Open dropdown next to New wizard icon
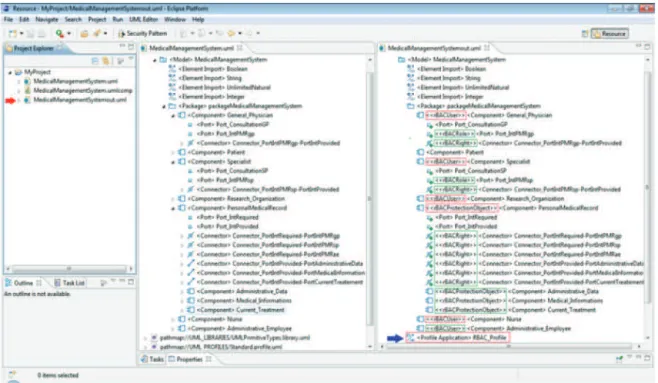 coord(21,33)
